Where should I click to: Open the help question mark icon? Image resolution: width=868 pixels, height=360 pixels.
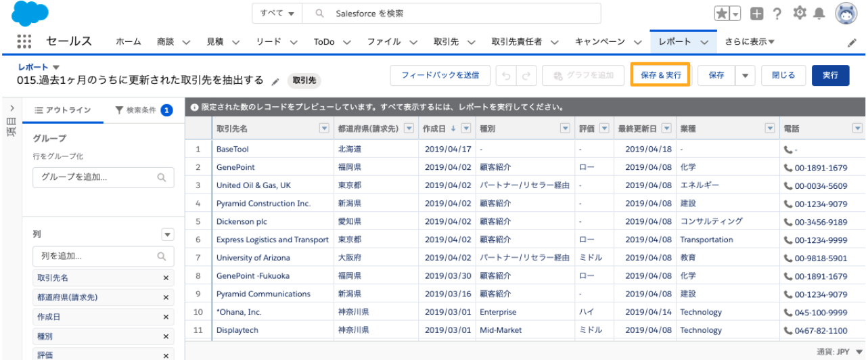[x=777, y=14]
